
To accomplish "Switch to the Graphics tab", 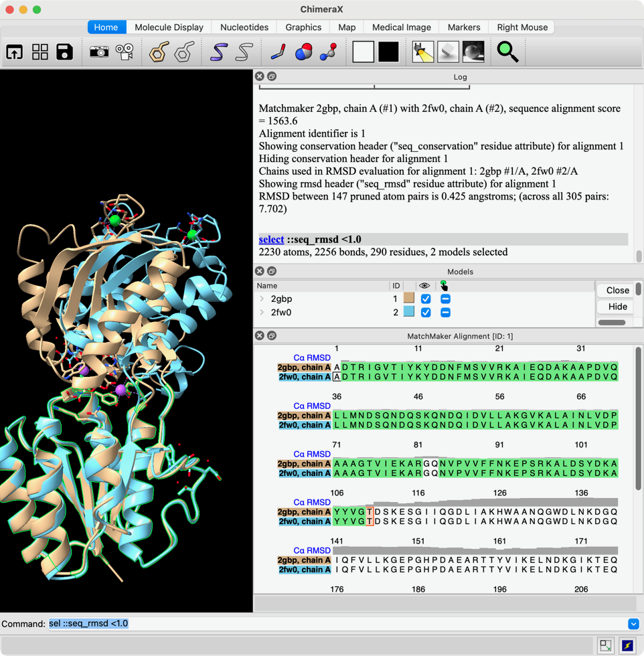I will 303,27.
